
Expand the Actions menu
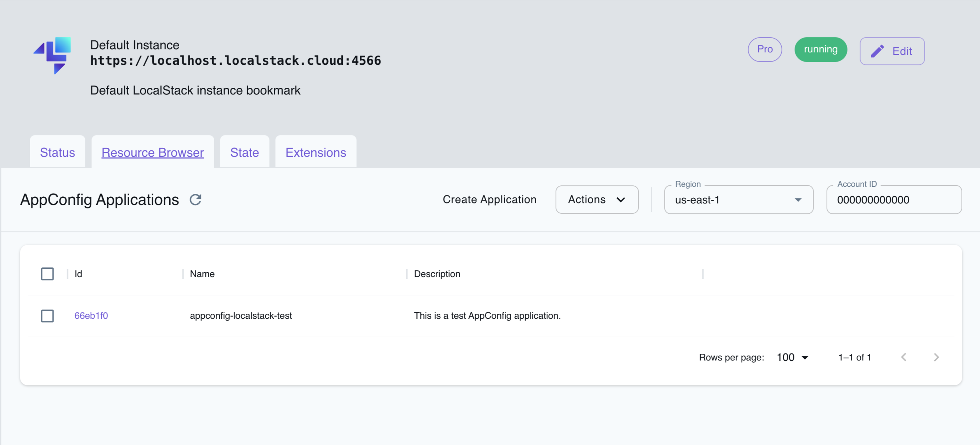pyautogui.click(x=596, y=200)
